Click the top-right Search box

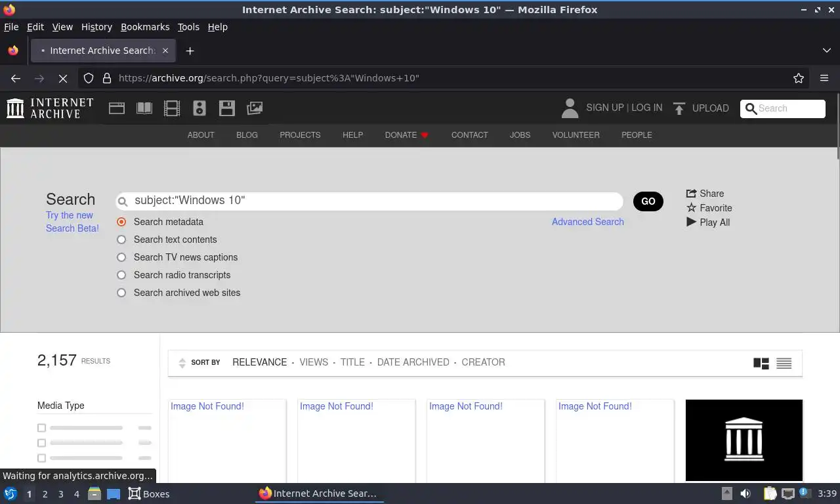[783, 109]
